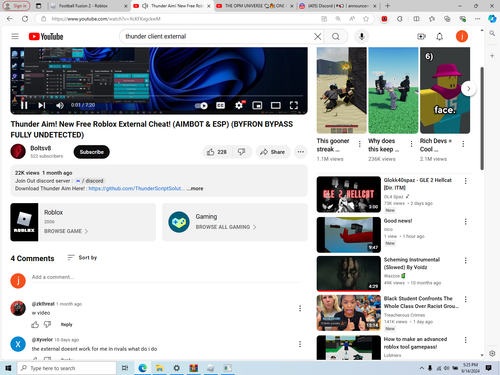Clear the search text with X
The image size is (500, 375).
318,36
